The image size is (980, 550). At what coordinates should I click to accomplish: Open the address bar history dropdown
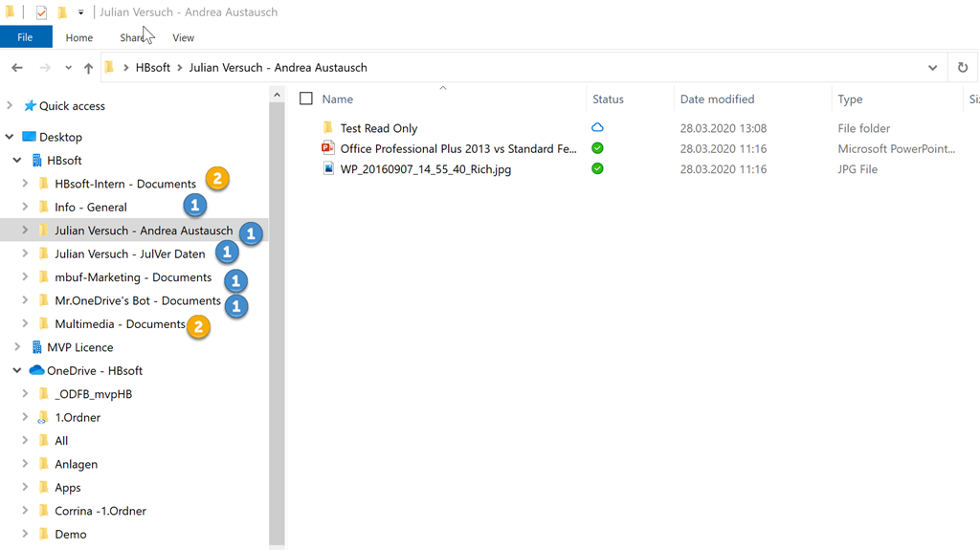pyautogui.click(x=932, y=68)
